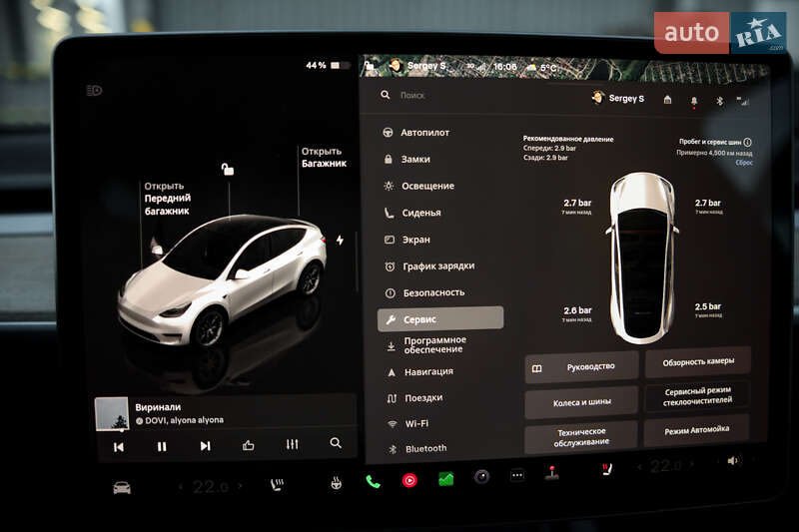The width and height of the screenshot is (799, 532).
Task: Toggle the car unlock padlock icon
Action: (228, 169)
